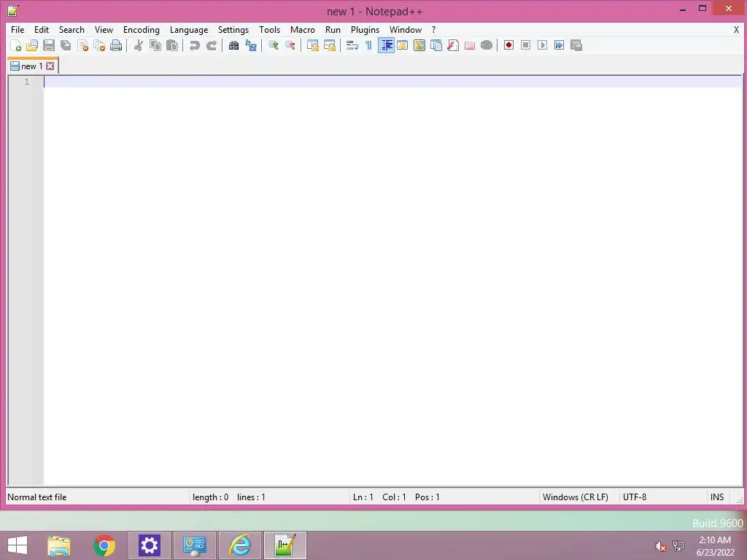The height and width of the screenshot is (560, 747).
Task: Click the X at menu bar's right end
Action: 736,29
